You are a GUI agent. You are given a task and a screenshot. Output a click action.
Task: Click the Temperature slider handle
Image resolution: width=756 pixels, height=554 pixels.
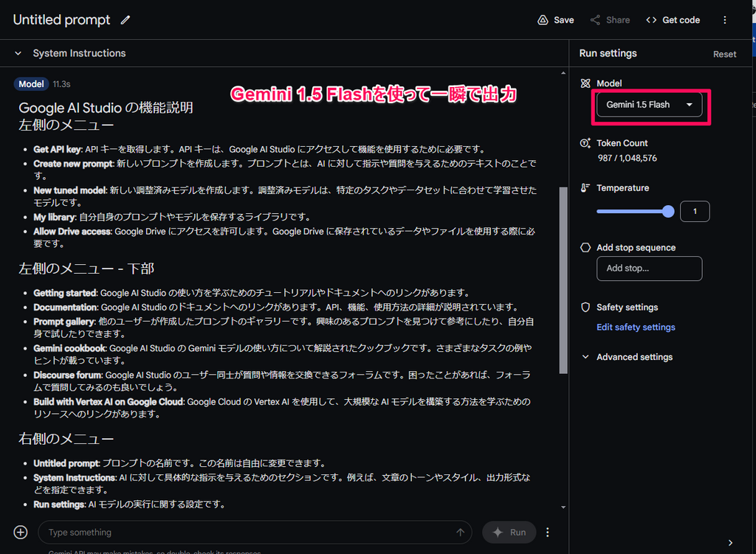coord(668,212)
